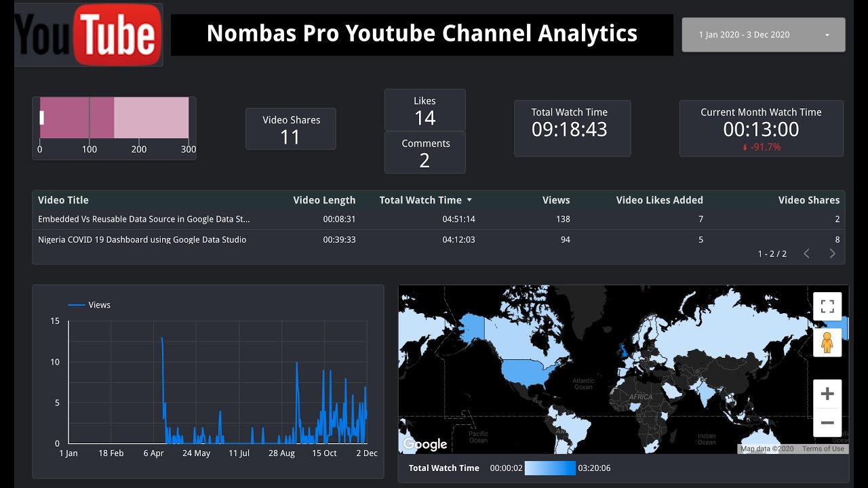868x488 pixels.
Task: Select the Street View pegman icon
Action: (x=827, y=343)
